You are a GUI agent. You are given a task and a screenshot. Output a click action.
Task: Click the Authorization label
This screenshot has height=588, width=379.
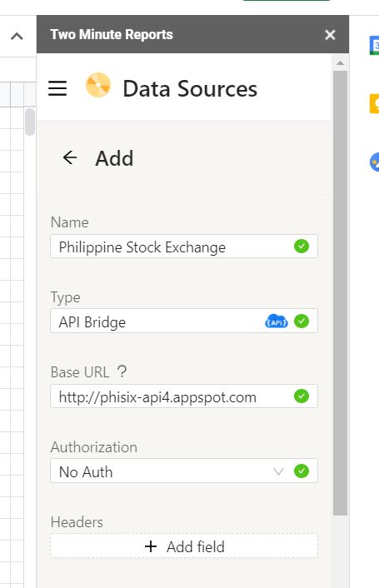94,447
